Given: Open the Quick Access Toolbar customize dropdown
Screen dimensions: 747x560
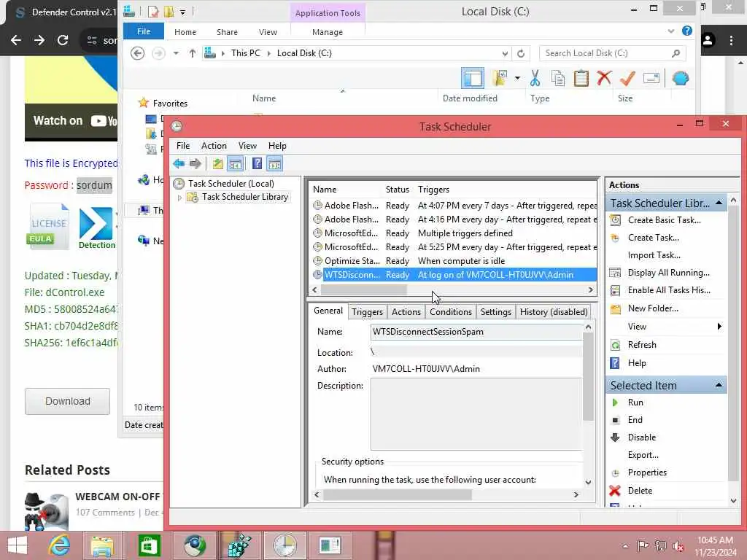Looking at the screenshot, I should (x=182, y=12).
